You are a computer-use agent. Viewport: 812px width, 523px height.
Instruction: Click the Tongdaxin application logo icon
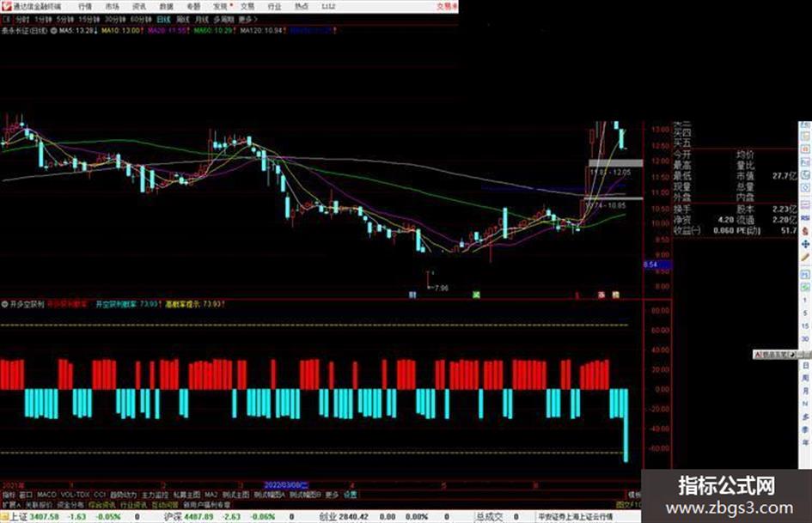point(6,6)
